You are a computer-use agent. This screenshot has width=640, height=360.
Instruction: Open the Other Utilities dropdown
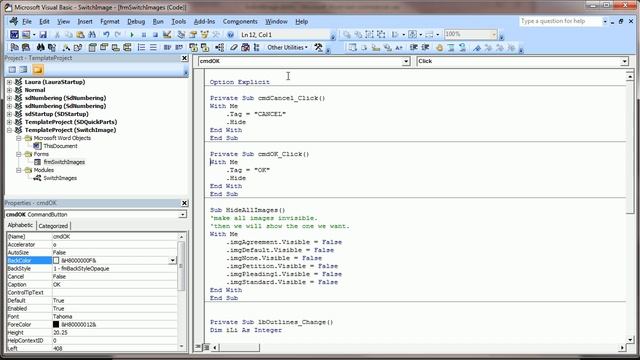point(287,48)
